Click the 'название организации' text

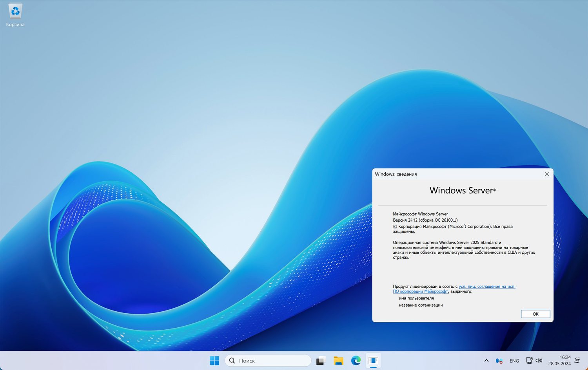coord(421,305)
